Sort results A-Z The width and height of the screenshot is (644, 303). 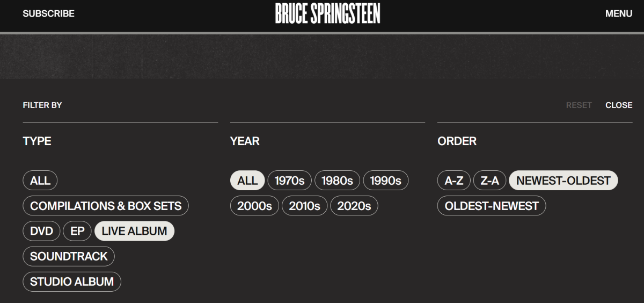[x=453, y=181]
